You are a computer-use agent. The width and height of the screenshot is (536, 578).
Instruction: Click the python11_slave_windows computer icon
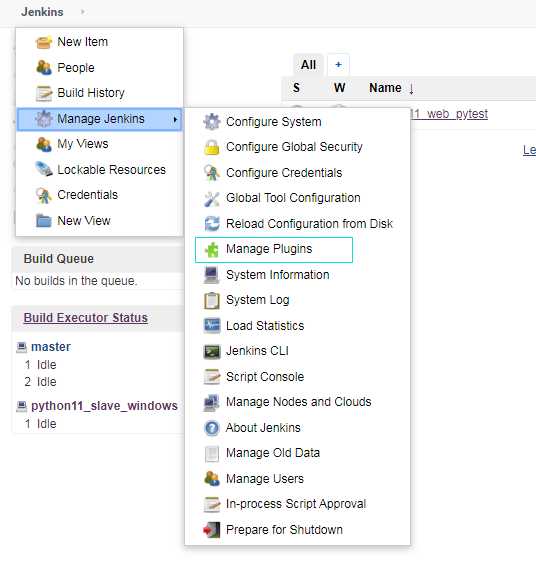(x=22, y=406)
